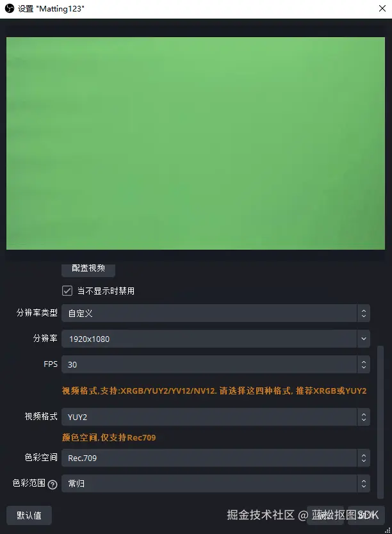Click the resize grip in window corner
The width and height of the screenshot is (392, 534).
(x=388, y=530)
